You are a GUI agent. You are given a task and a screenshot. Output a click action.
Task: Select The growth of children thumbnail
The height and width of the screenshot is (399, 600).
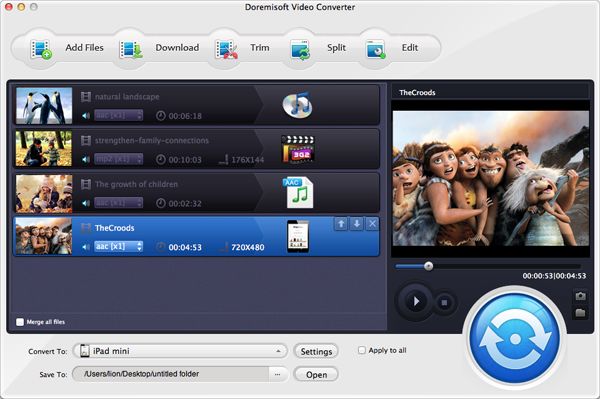[44, 193]
